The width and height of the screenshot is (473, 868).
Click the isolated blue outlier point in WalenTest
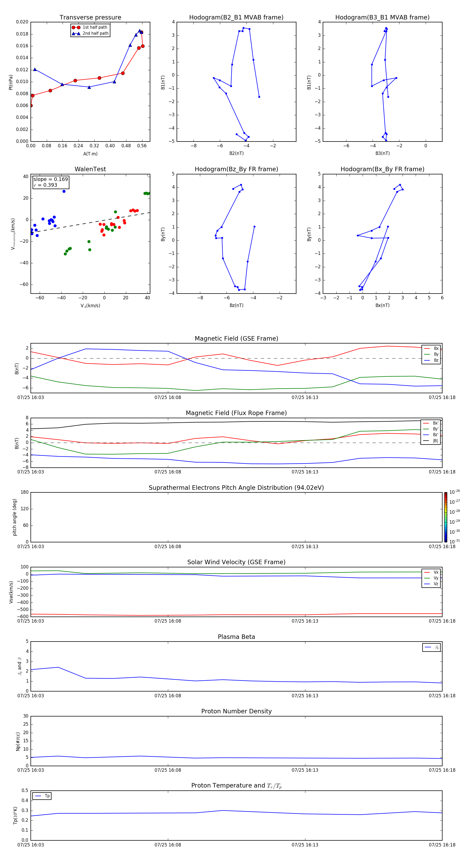[64, 191]
